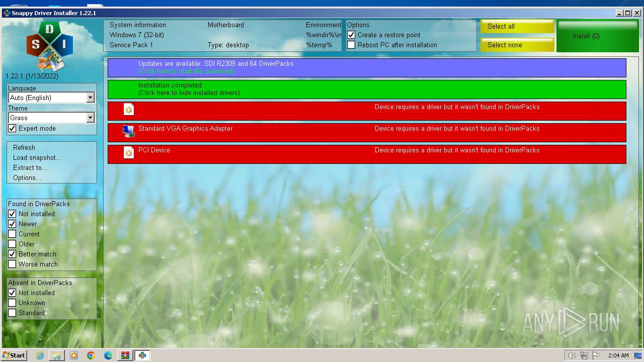
Task: Click the Snappy Driver Installer taskbar icon
Action: click(142, 355)
